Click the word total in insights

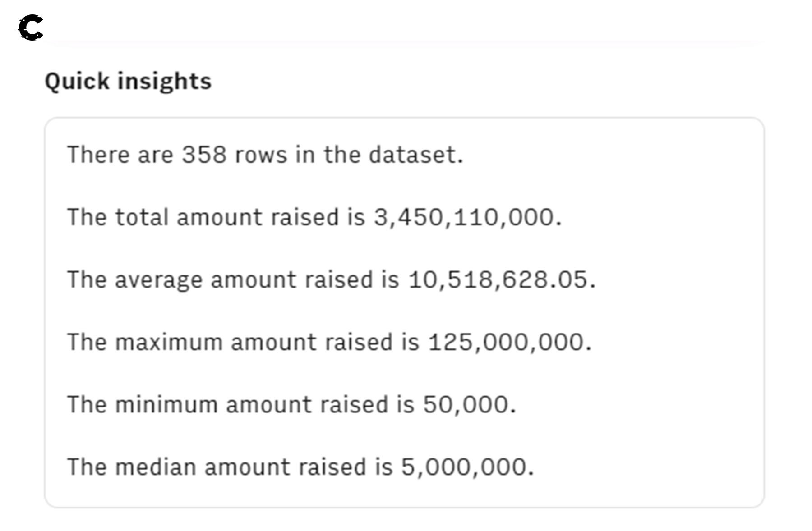pyautogui.click(x=142, y=217)
